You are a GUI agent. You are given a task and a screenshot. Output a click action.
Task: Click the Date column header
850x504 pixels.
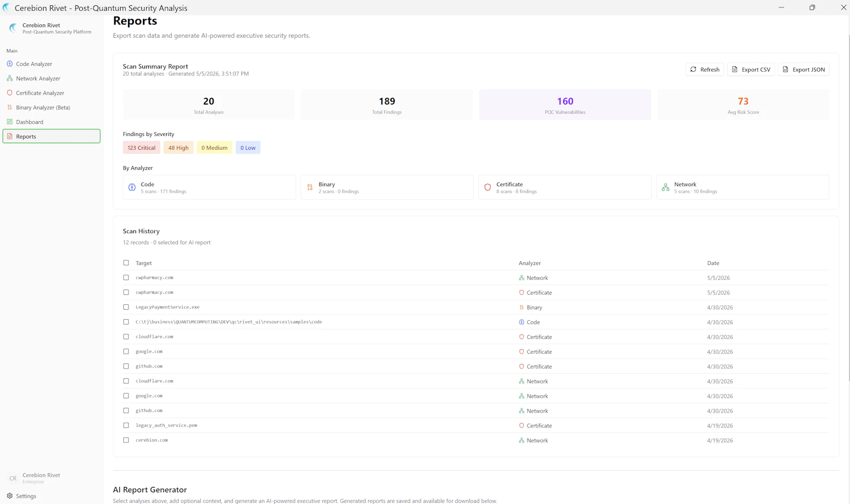coord(713,263)
